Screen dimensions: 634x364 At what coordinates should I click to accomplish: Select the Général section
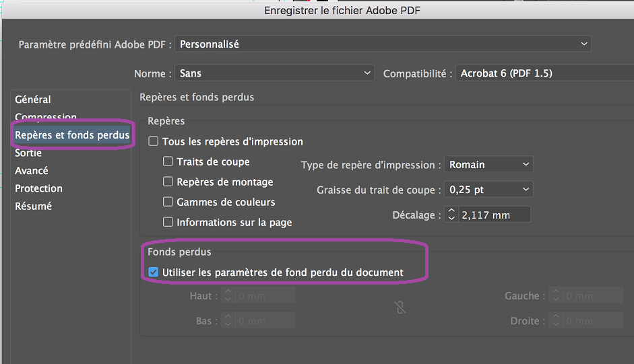pyautogui.click(x=33, y=100)
